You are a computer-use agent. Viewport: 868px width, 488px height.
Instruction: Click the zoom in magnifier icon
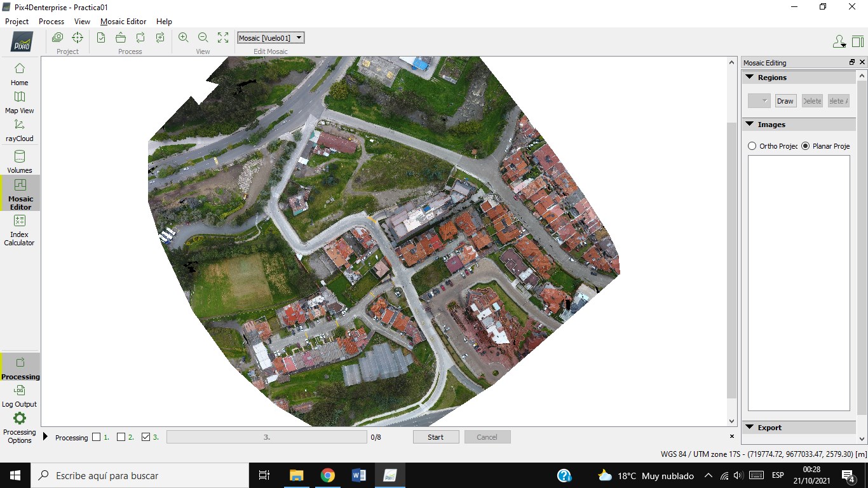183,37
